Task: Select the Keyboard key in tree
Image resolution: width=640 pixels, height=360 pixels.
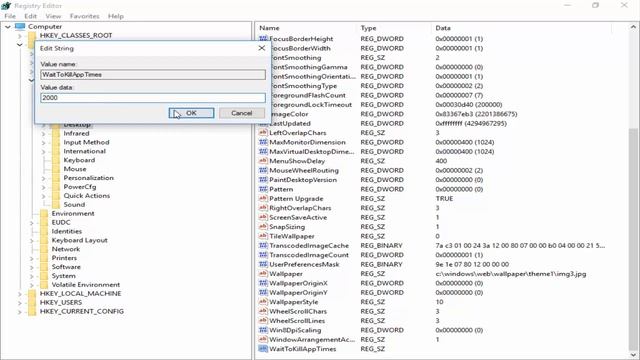Action: pyautogui.click(x=79, y=160)
